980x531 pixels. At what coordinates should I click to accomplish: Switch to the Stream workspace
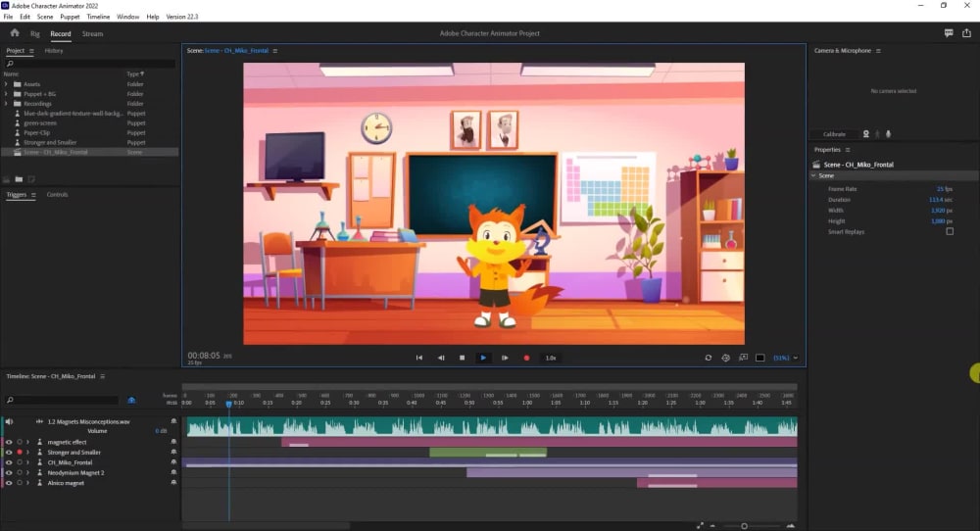[92, 33]
